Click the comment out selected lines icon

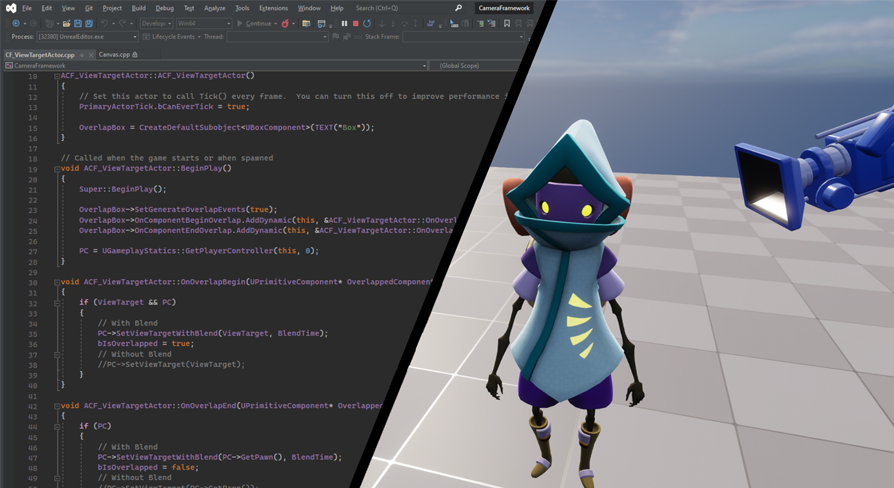(x=480, y=23)
